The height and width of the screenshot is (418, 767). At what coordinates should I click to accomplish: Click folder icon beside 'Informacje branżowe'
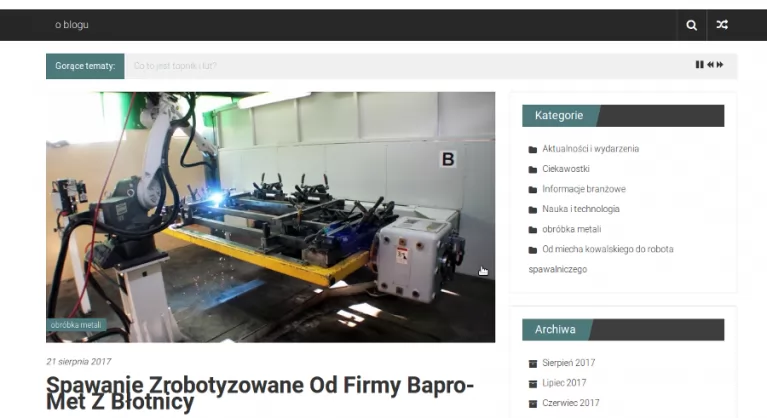(533, 190)
